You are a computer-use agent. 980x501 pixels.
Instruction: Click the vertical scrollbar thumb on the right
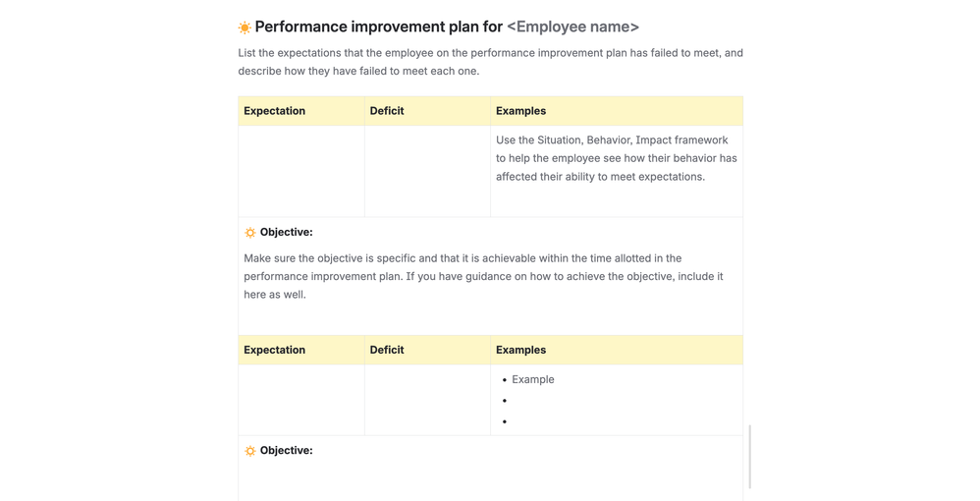[x=750, y=457]
